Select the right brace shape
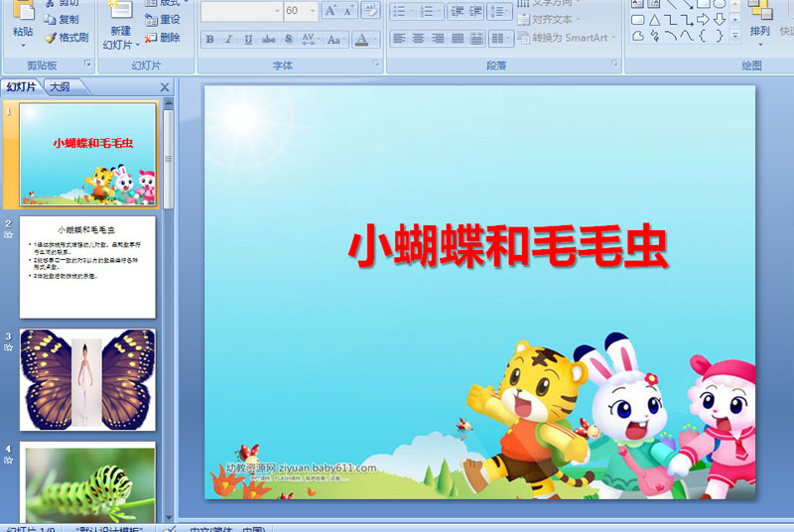The height and width of the screenshot is (532, 794). point(719,36)
